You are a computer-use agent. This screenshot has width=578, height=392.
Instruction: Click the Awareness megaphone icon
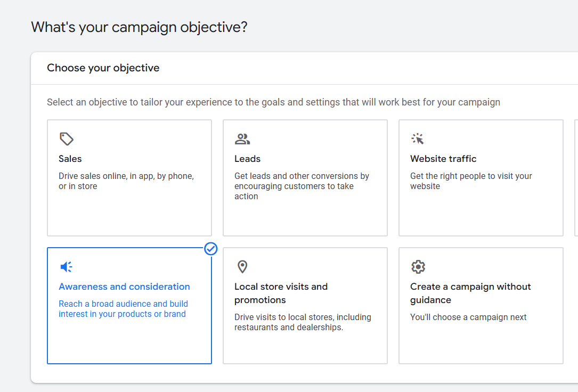(x=67, y=267)
